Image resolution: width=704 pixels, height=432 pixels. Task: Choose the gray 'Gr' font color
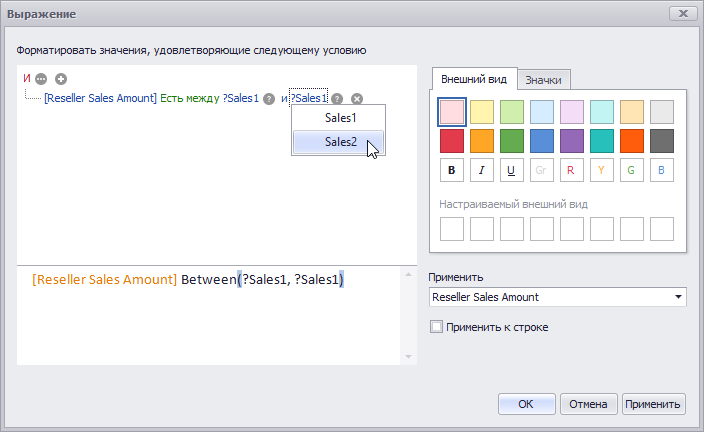tap(541, 170)
